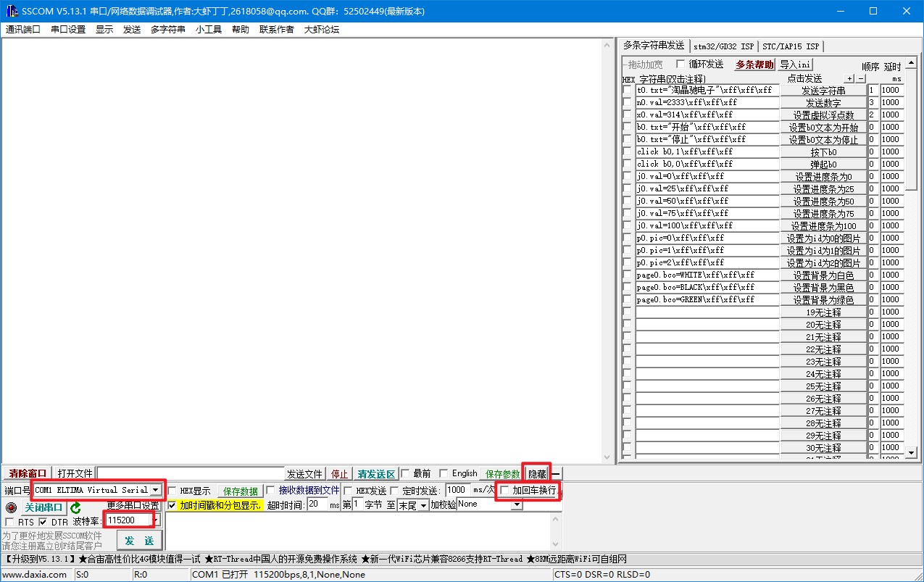Click the 多条帮助 red help link
Image resolution: width=924 pixels, height=582 pixels.
click(753, 64)
